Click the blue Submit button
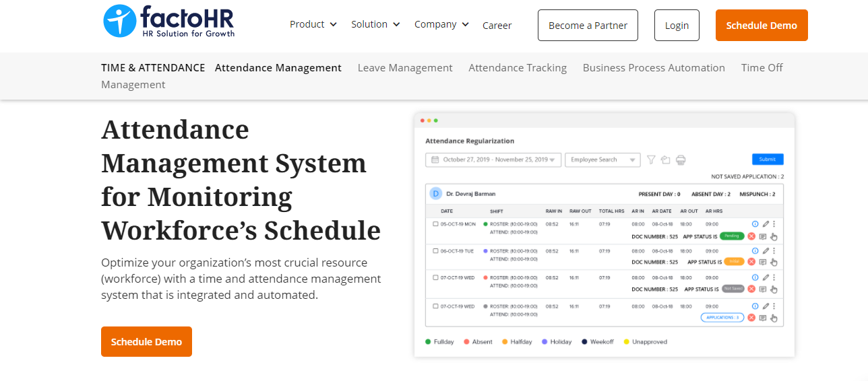 pyautogui.click(x=768, y=160)
